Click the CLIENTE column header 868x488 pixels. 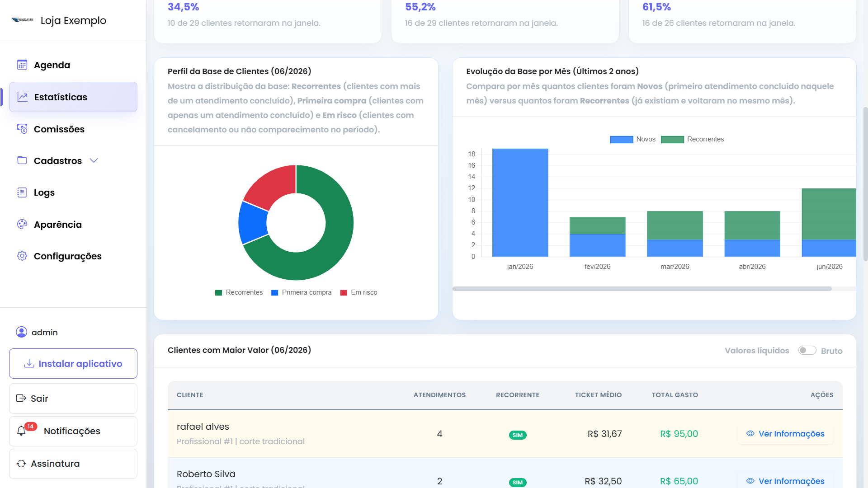point(190,395)
